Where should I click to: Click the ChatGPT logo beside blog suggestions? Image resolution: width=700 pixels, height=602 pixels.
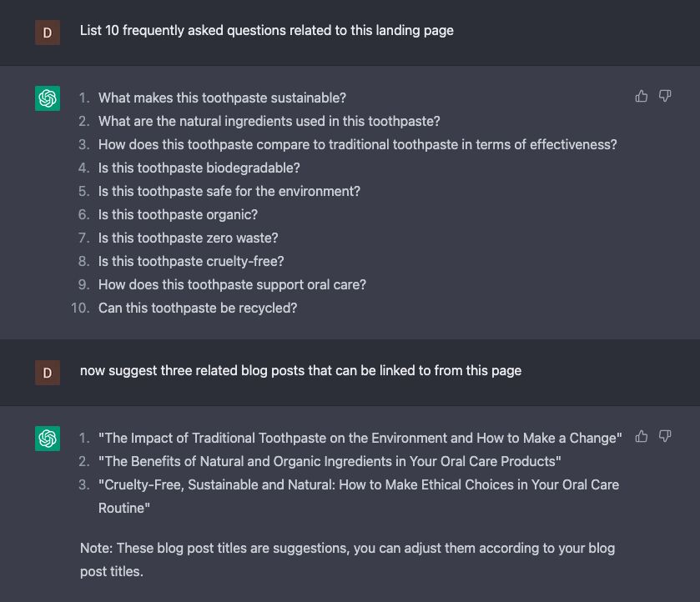48,439
